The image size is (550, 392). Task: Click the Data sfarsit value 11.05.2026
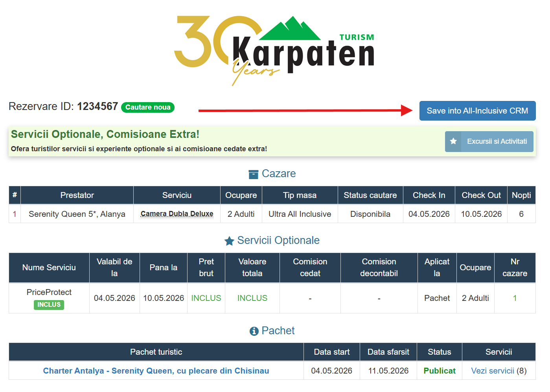[388, 371]
